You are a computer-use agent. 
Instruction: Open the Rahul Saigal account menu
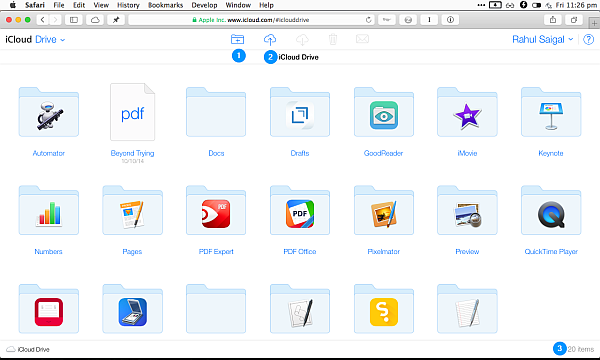(x=543, y=39)
